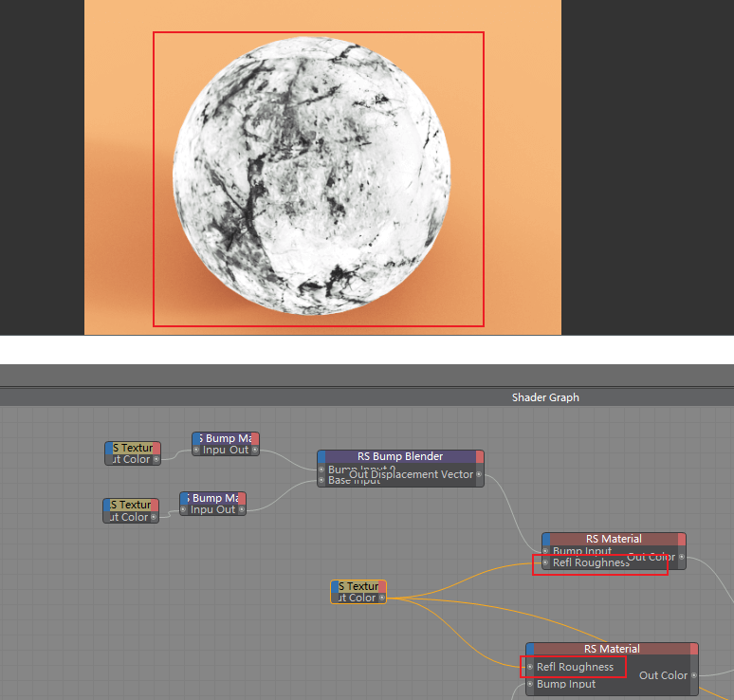Screen dimensions: 734x700
Task: Click the marble sphere in render preview
Action: [x=312, y=175]
